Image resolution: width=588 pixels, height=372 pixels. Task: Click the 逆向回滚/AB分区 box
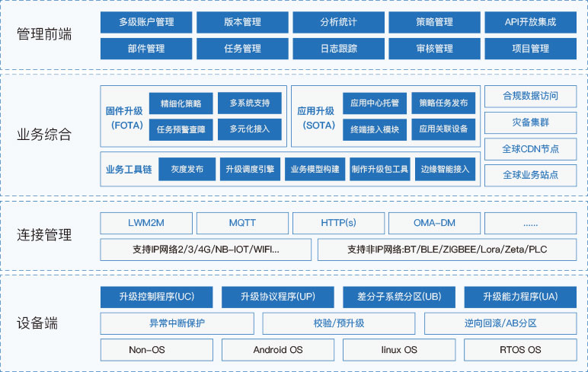click(x=500, y=323)
